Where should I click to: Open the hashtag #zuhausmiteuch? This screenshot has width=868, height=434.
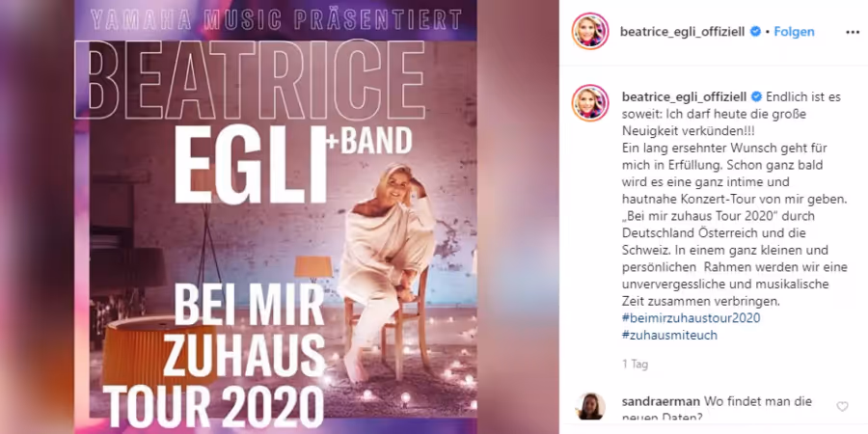pos(670,336)
